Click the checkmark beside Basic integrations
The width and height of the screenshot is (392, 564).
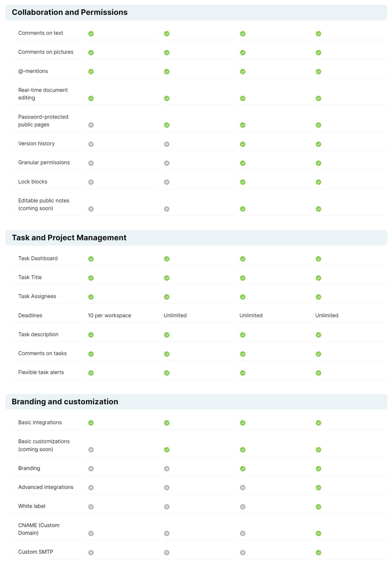91,423
